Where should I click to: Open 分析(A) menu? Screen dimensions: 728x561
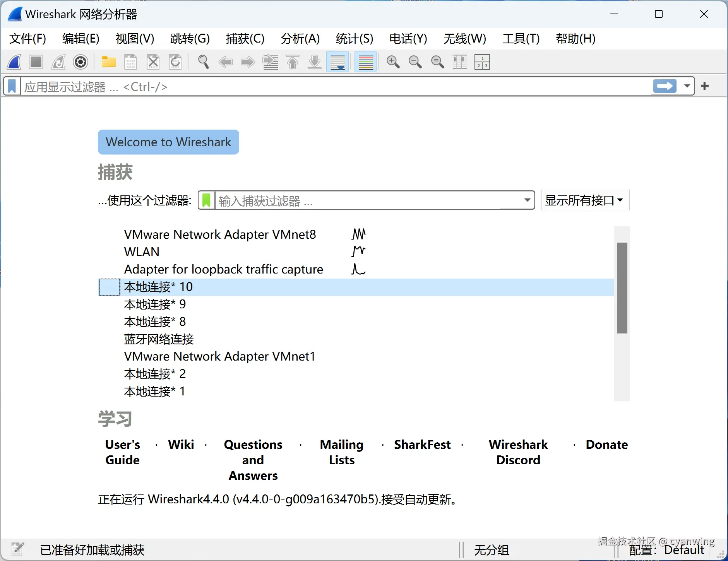pyautogui.click(x=300, y=39)
